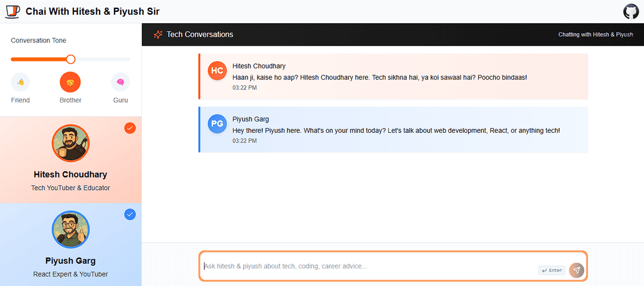Select the Friend tone icon

click(20, 82)
